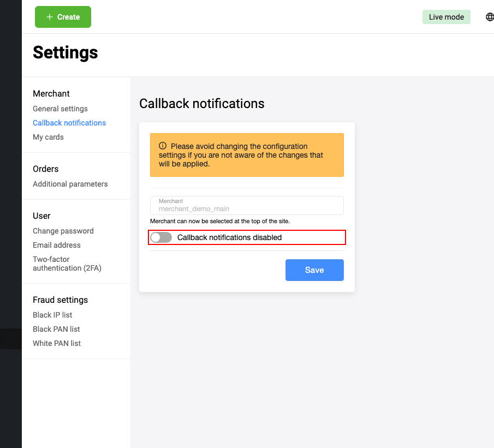The image size is (494, 448).
Task: Go to My cards
Action: point(48,137)
